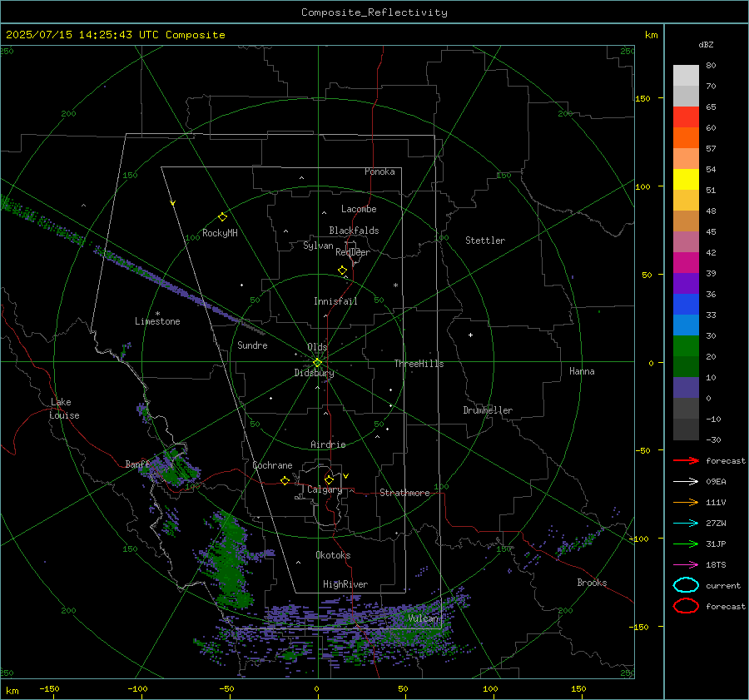749x700 pixels.
Task: Click the Brooks city label
Action: pos(592,583)
